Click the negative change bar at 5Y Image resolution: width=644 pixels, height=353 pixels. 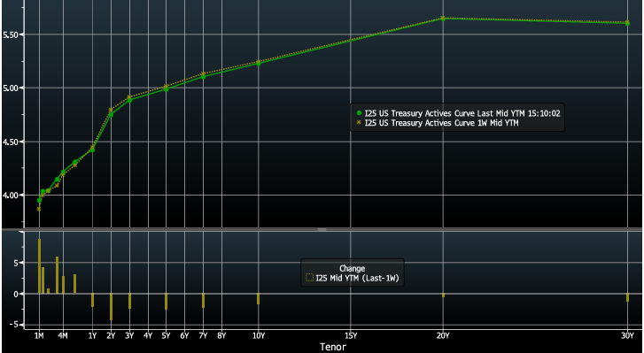[x=166, y=302]
